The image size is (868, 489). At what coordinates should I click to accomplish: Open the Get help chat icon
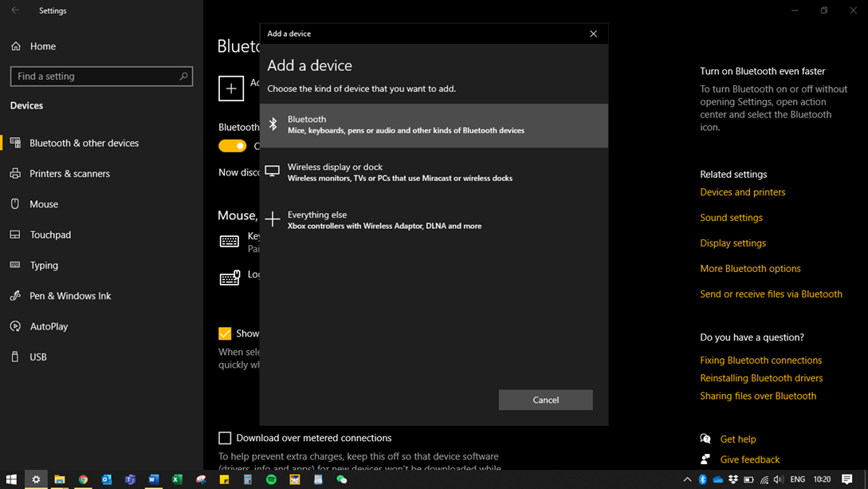coord(705,439)
